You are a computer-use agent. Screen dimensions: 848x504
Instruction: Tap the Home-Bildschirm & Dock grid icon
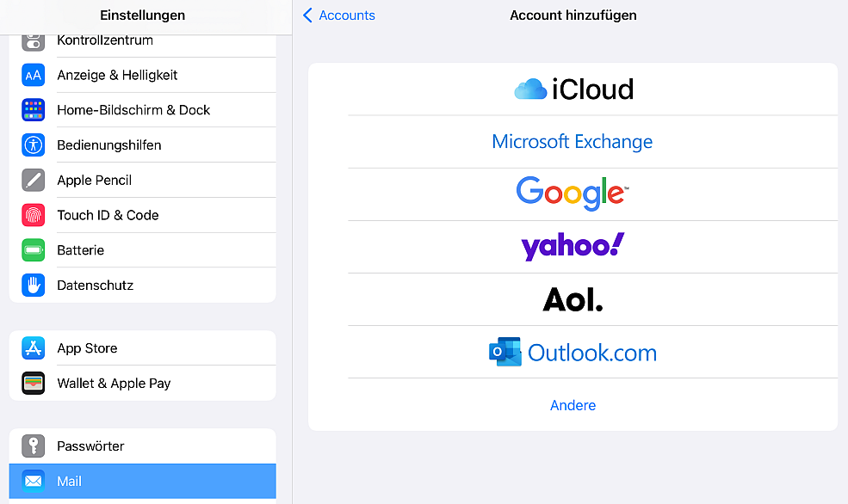pos(33,110)
